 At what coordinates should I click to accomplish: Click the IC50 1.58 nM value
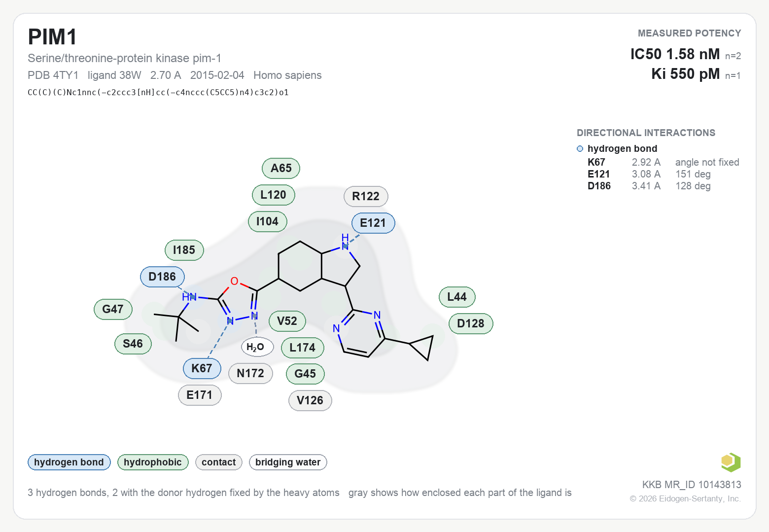coord(675,54)
